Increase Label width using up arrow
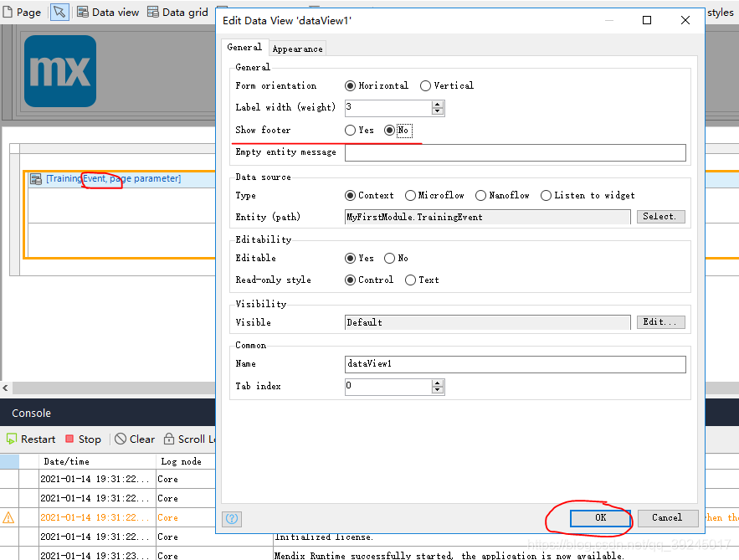The width and height of the screenshot is (739, 560). coord(438,104)
